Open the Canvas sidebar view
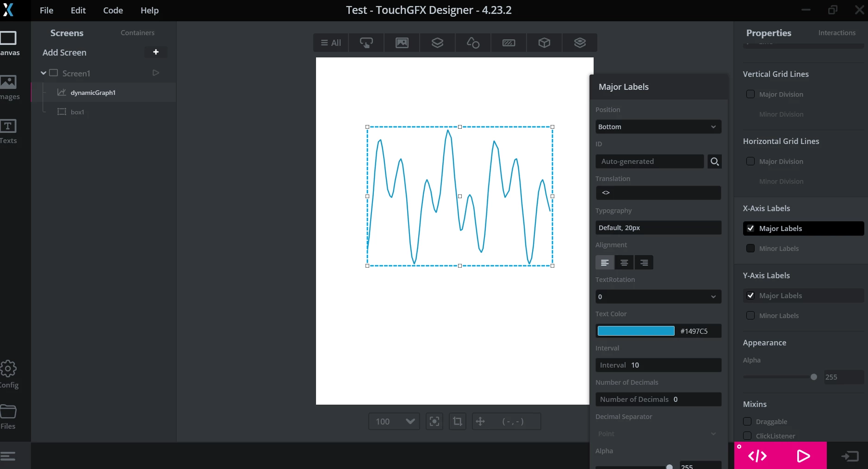 (x=9, y=44)
